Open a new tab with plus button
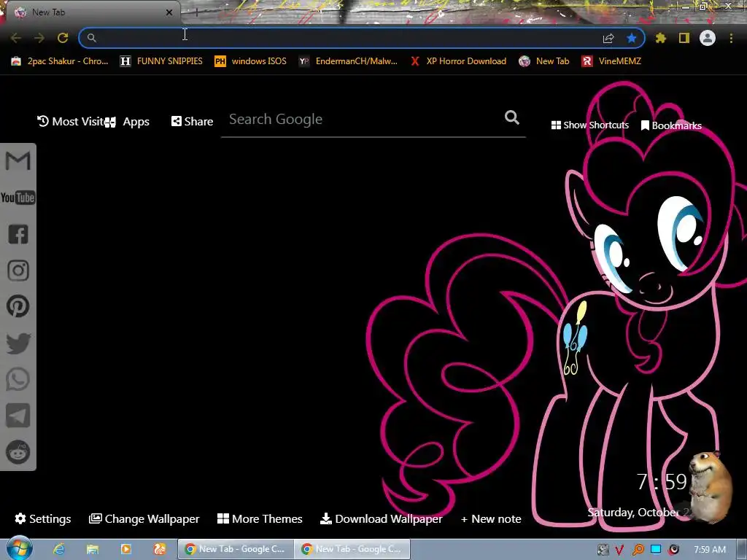 tap(196, 12)
